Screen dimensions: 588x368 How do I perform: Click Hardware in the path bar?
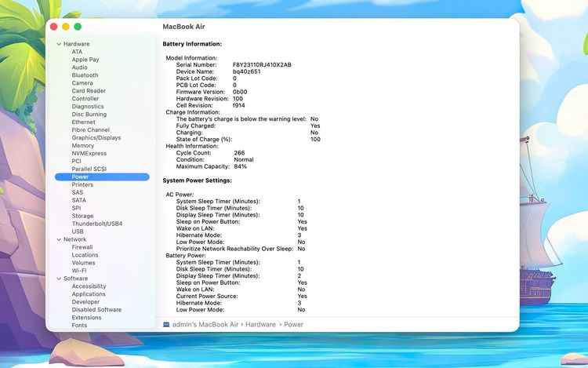tap(260, 325)
